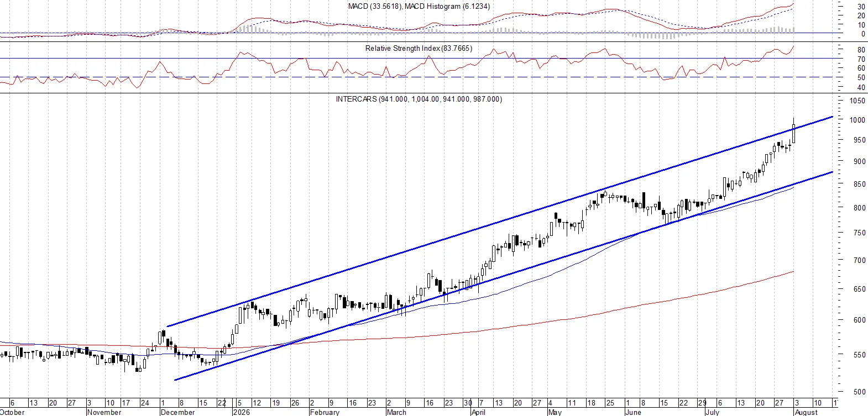Select the 70 level on RSI scale
The height and width of the screenshot is (416, 868).
click(861, 60)
